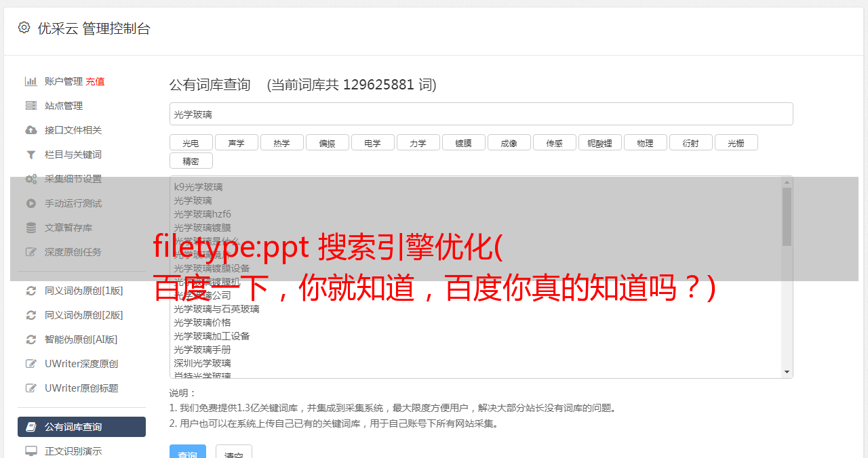Select the 电学 tag button
The height and width of the screenshot is (458, 868).
coord(372,142)
